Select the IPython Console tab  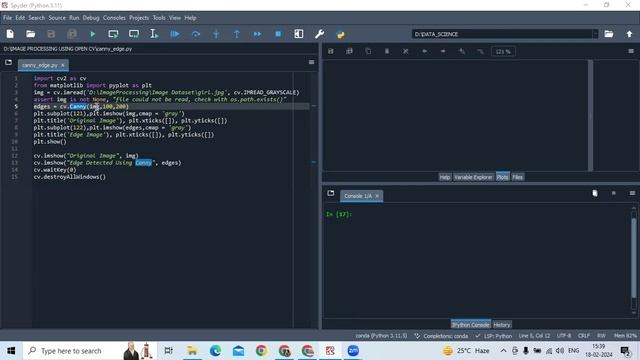[471, 325]
